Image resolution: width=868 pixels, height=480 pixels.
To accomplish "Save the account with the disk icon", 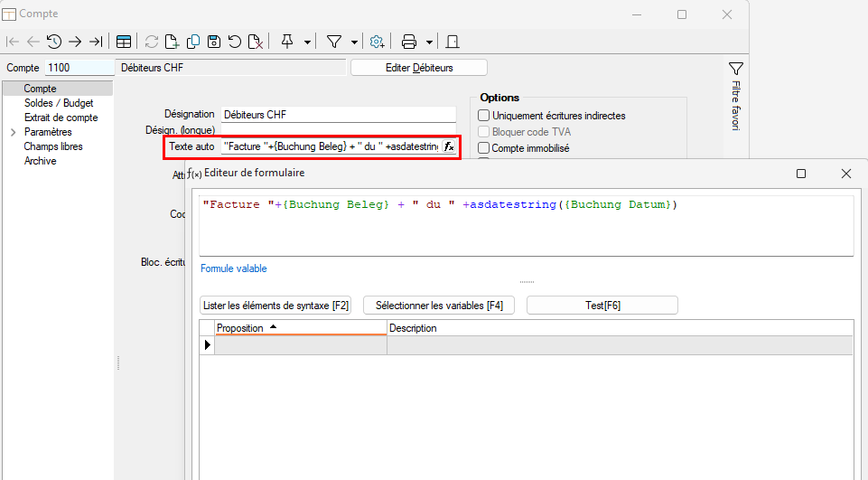I will 214,42.
